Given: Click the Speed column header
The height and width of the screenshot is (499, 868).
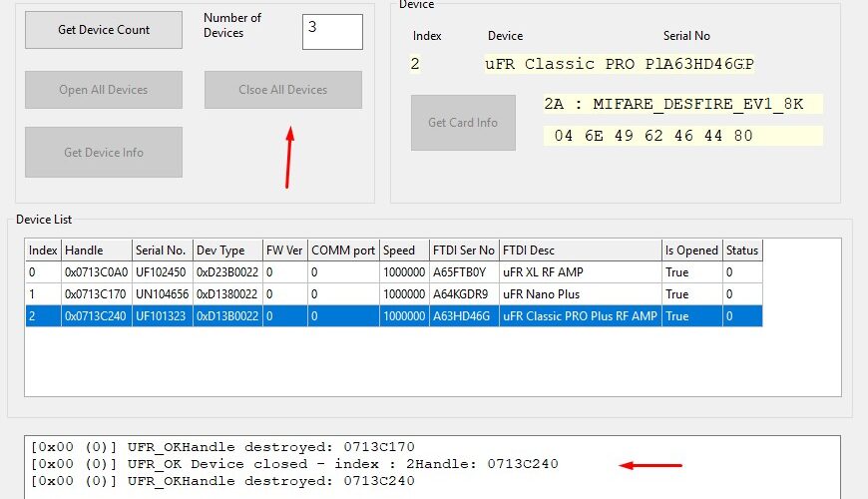Looking at the screenshot, I should pyautogui.click(x=404, y=250).
